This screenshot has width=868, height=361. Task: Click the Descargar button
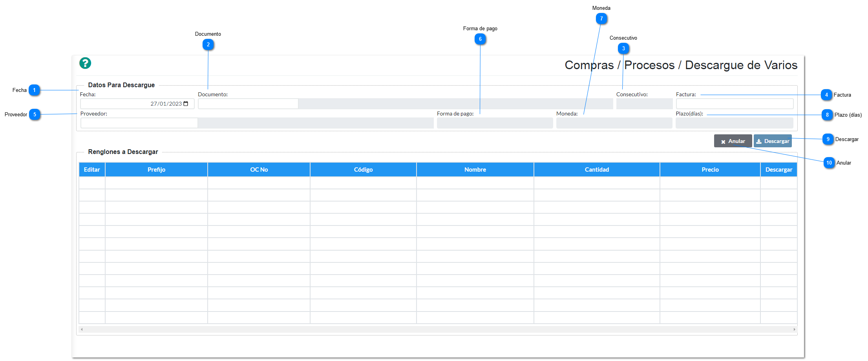click(773, 141)
